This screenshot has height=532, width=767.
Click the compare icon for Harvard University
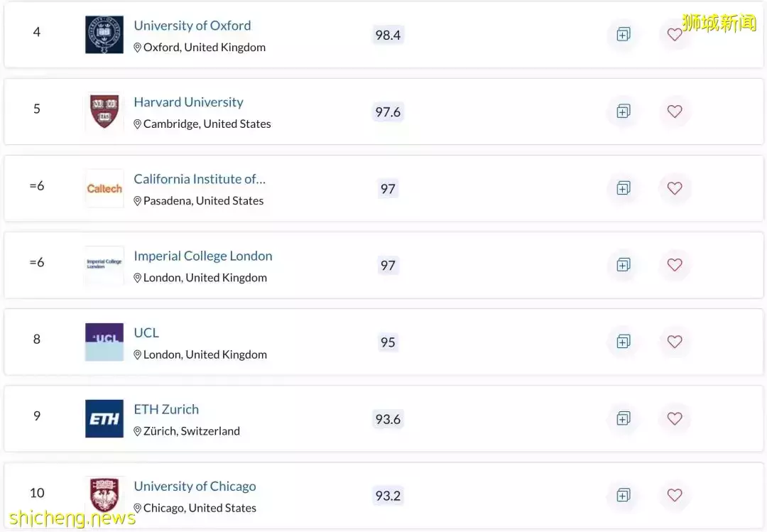pyautogui.click(x=623, y=111)
